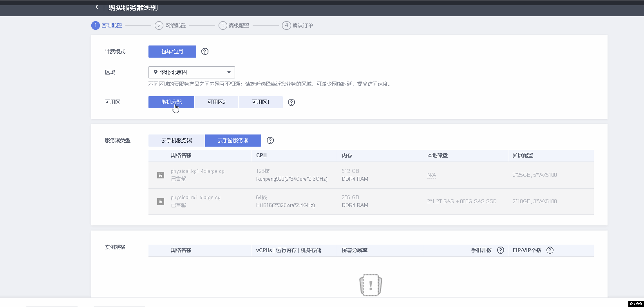The image size is (644, 307).
Task: Click the EIP/VIP个数 column header
Action: point(527,250)
